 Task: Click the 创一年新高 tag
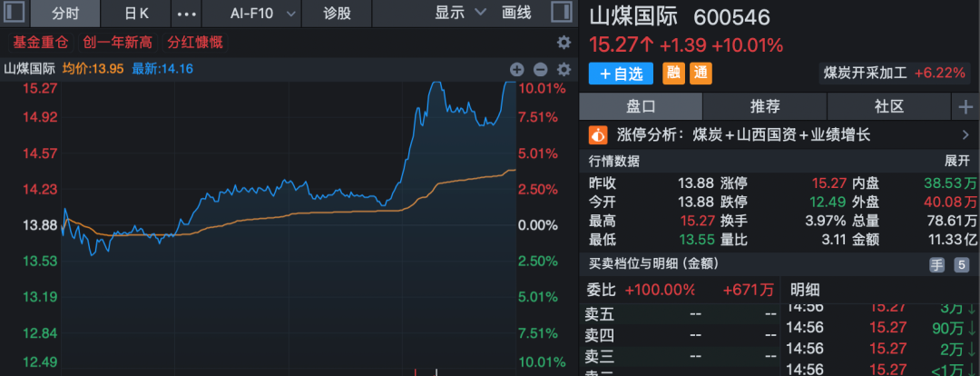point(117,43)
